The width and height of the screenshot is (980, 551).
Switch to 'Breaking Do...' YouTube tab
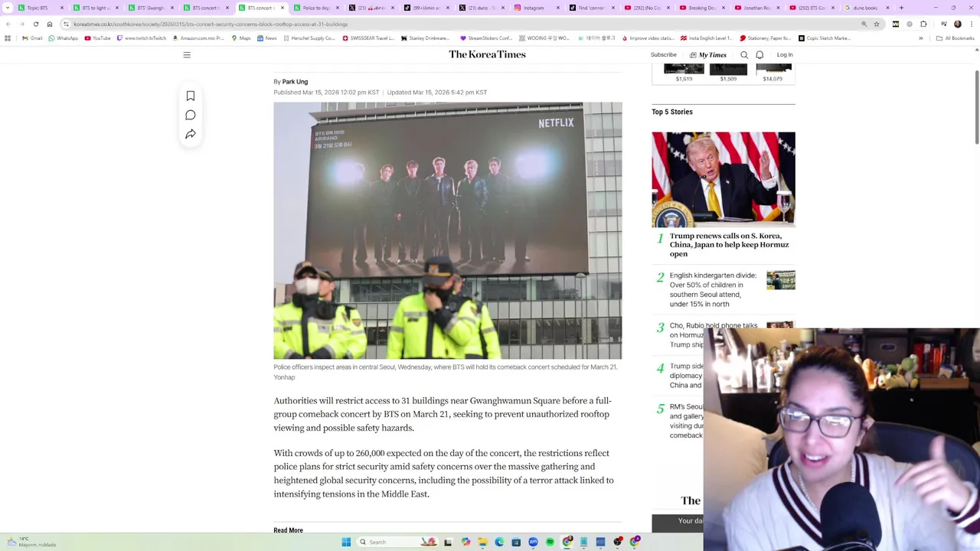click(x=702, y=8)
